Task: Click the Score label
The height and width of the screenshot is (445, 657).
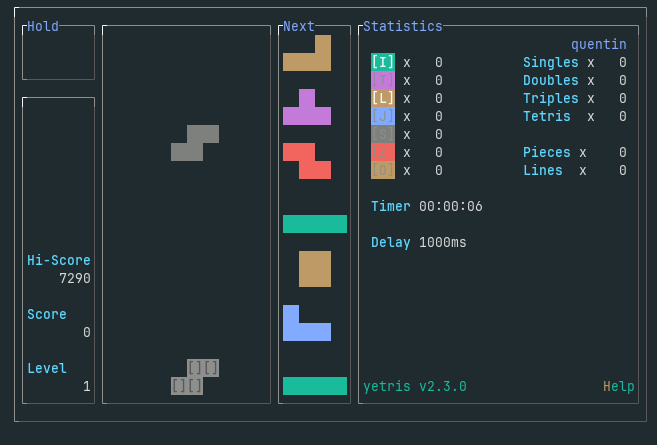Action: tap(47, 315)
